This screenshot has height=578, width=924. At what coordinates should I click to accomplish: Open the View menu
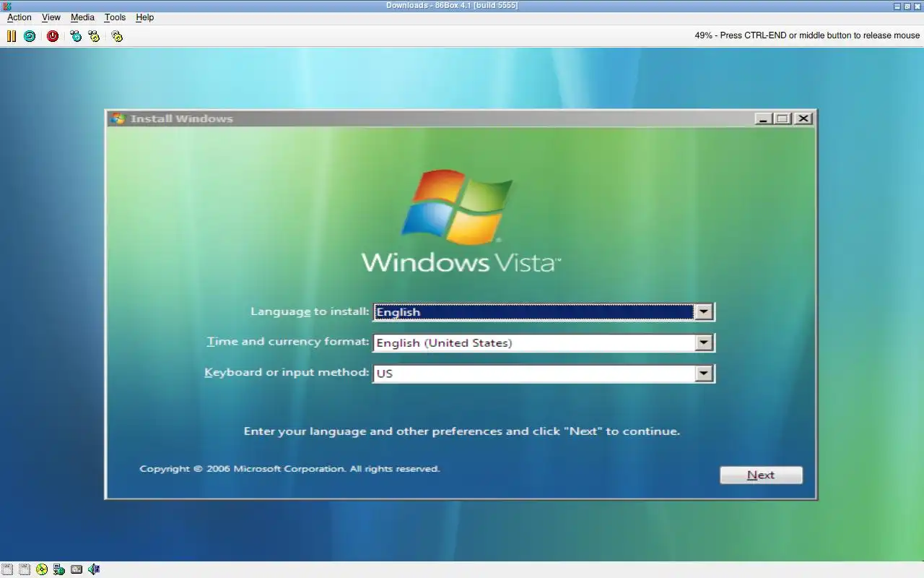(51, 17)
